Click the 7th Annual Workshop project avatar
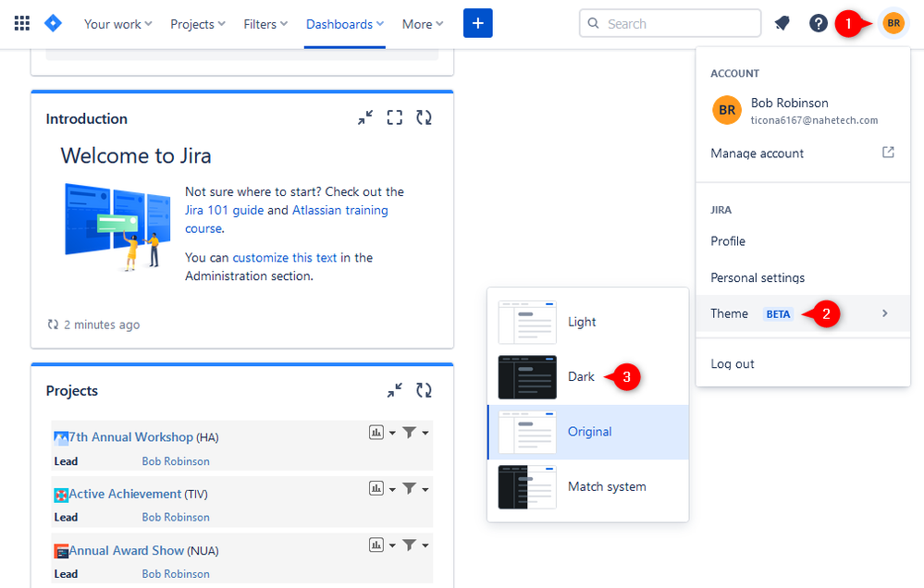Screen dimensions: 924x588 [x=61, y=437]
